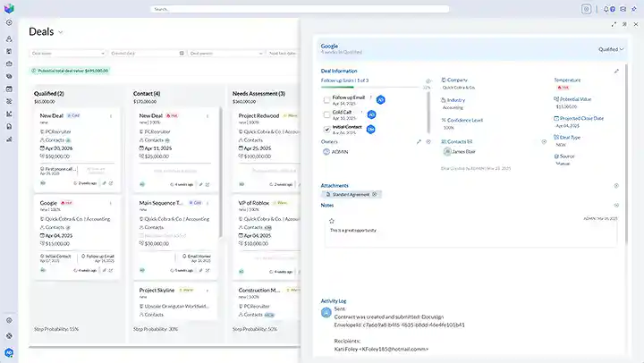Click the Needs Assessment (3) column header
This screenshot has width=644, height=363.
[x=258, y=94]
